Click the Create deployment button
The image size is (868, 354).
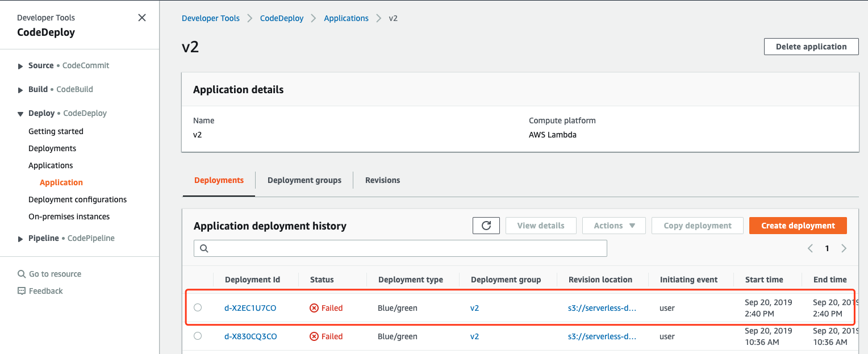(798, 226)
